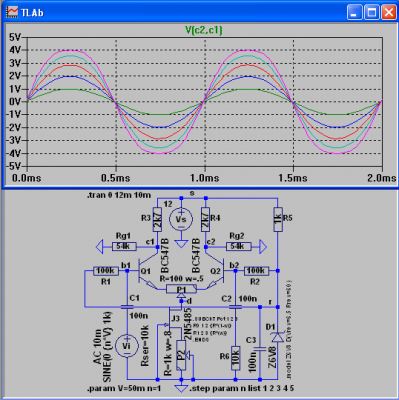Click the Q1 BC547B transistor symbol
Screen dimensions: 399x400
(x=147, y=272)
